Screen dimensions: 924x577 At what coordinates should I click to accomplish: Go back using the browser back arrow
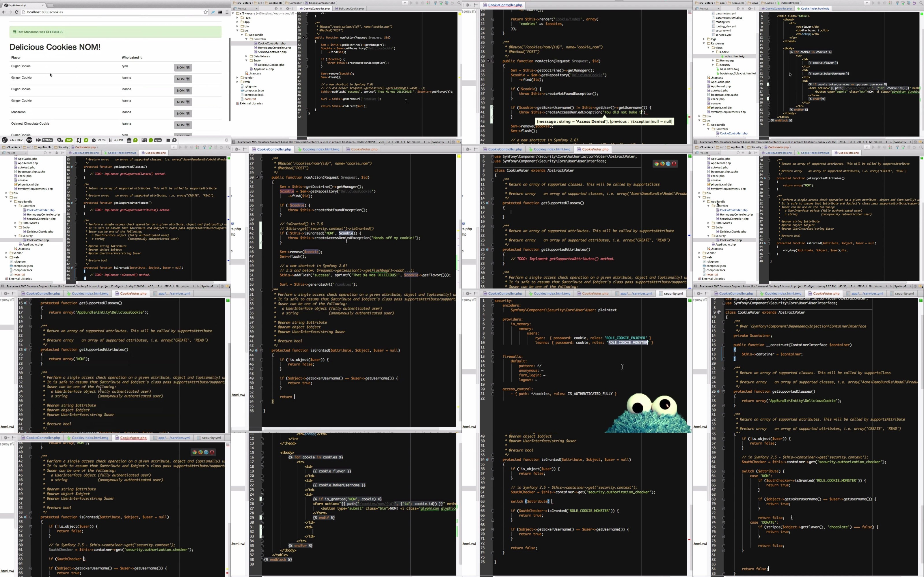point(4,12)
